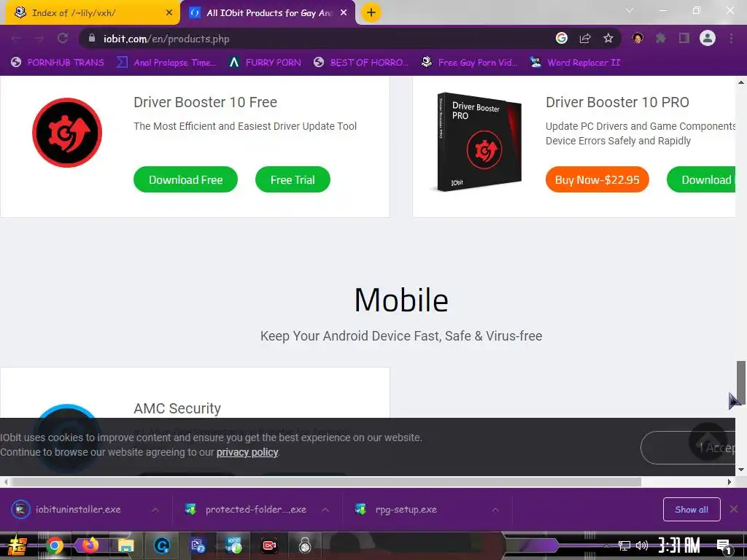
Task: Show hidden tray icons chevron
Action: (x=606, y=545)
